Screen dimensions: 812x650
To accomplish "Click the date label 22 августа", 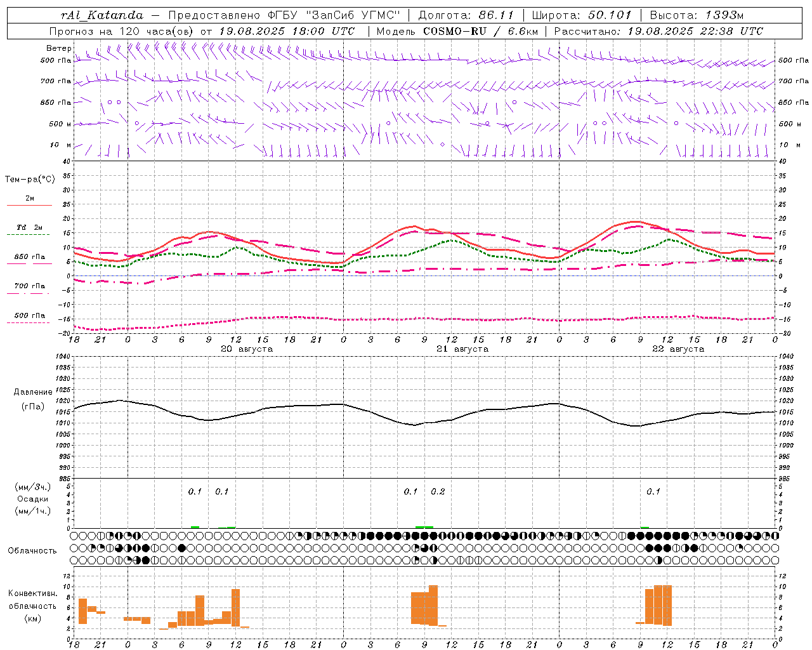I will click(678, 349).
